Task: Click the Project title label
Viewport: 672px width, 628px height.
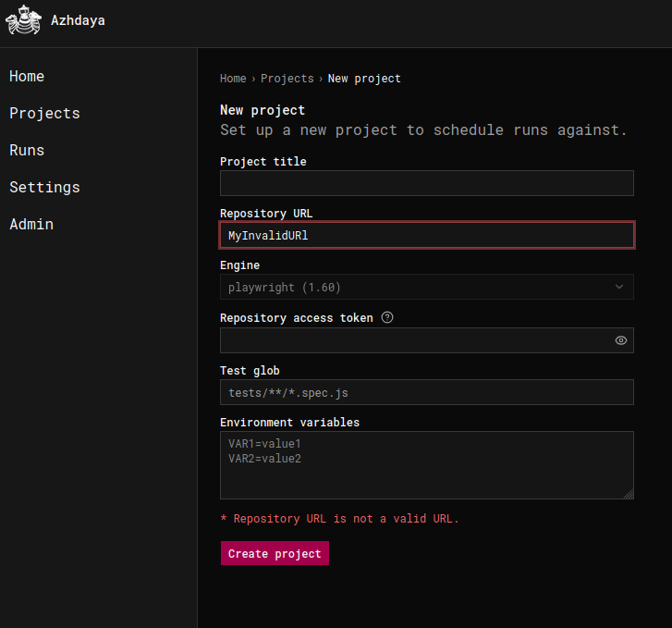Action: pyautogui.click(x=263, y=161)
